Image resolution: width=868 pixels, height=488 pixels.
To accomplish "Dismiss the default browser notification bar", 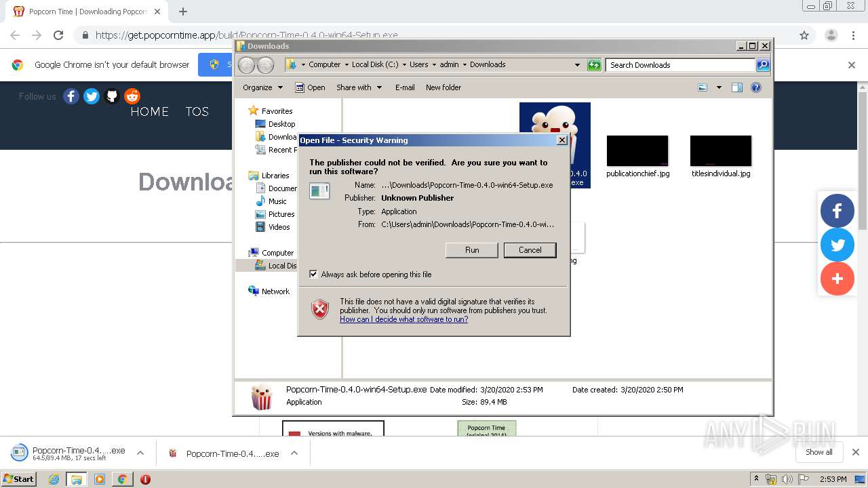I will click(x=852, y=65).
